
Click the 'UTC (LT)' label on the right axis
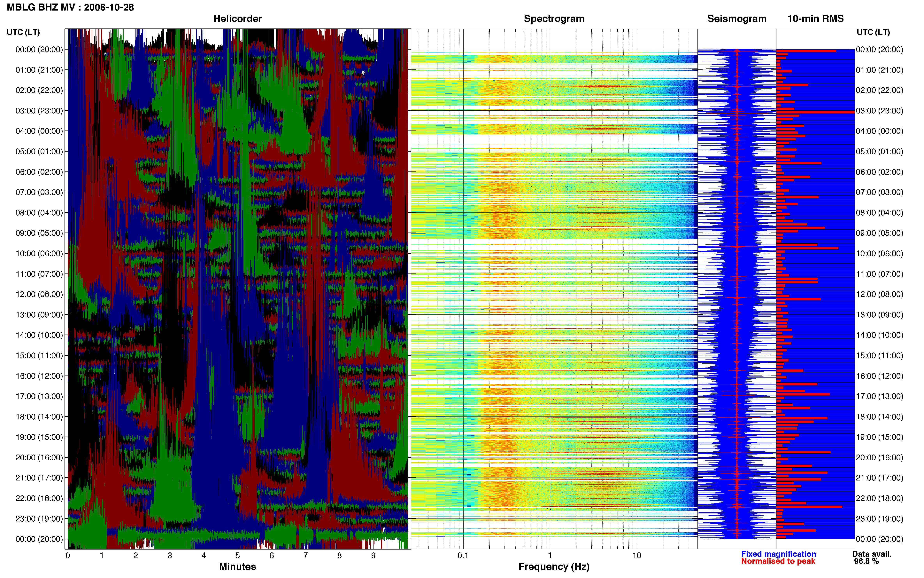(x=873, y=32)
